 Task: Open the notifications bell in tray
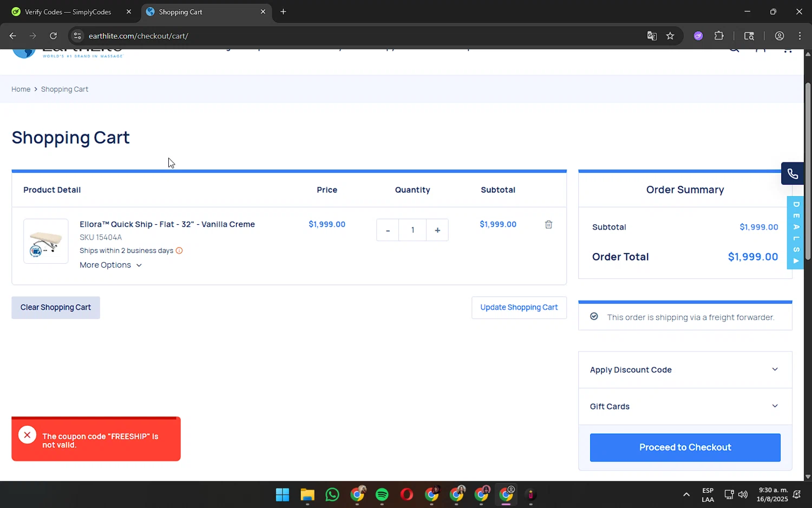(797, 494)
